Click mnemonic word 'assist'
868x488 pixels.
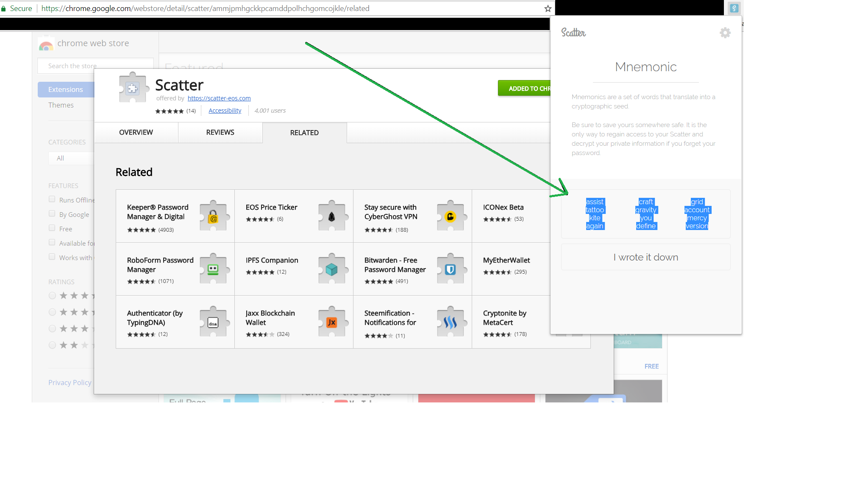595,202
